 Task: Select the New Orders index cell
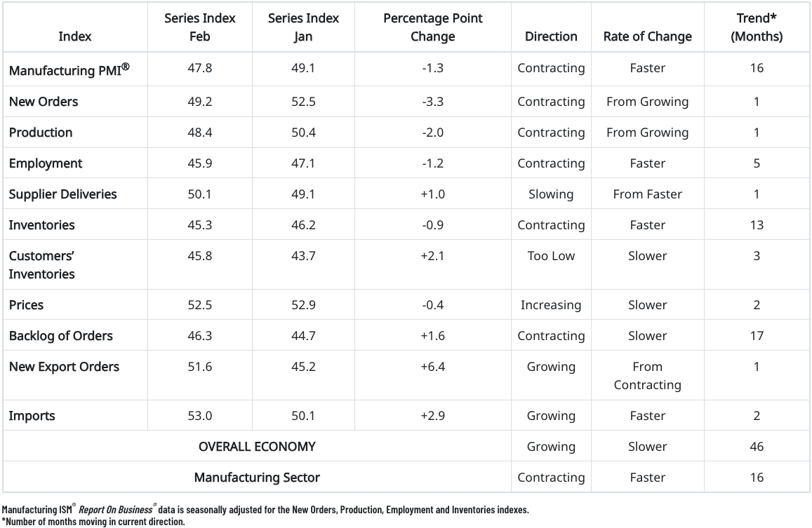click(44, 102)
